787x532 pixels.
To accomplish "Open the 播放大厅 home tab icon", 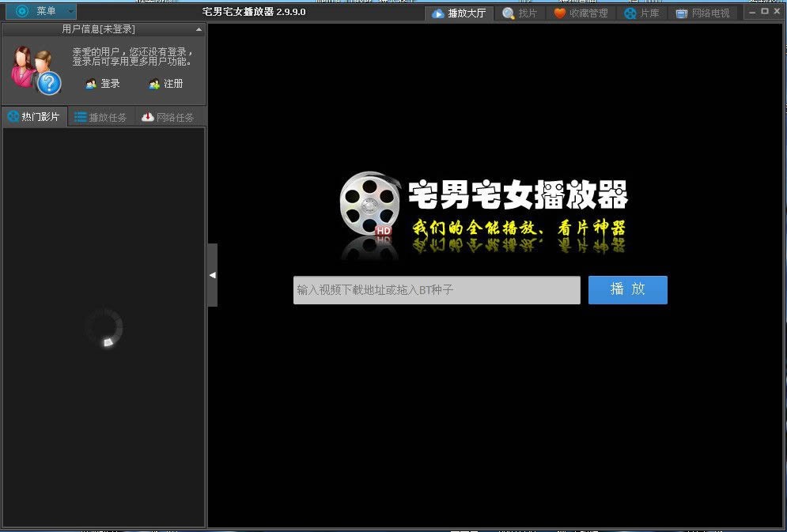I will click(x=439, y=12).
